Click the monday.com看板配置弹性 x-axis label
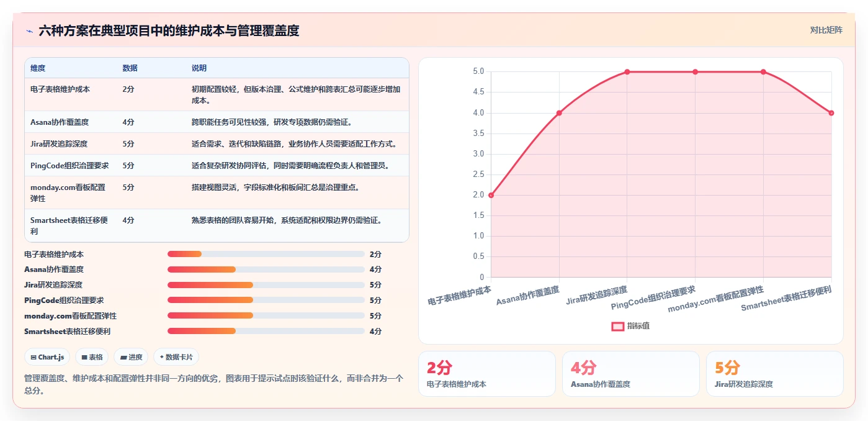This screenshot has width=868, height=421. [716, 299]
